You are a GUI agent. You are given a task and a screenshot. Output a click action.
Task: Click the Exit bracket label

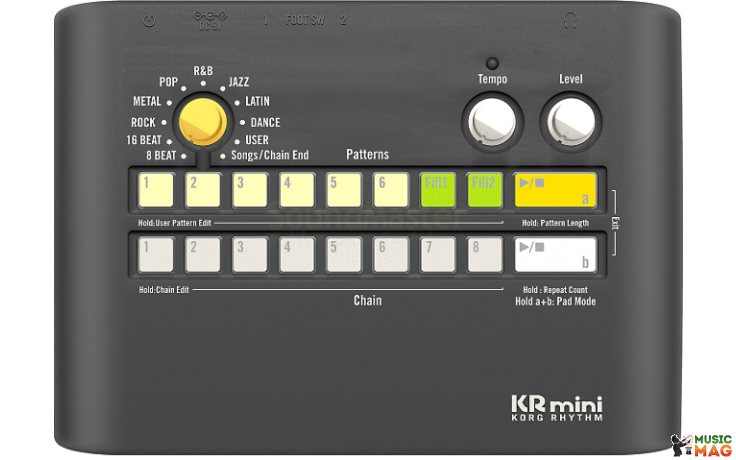pyautogui.click(x=615, y=223)
